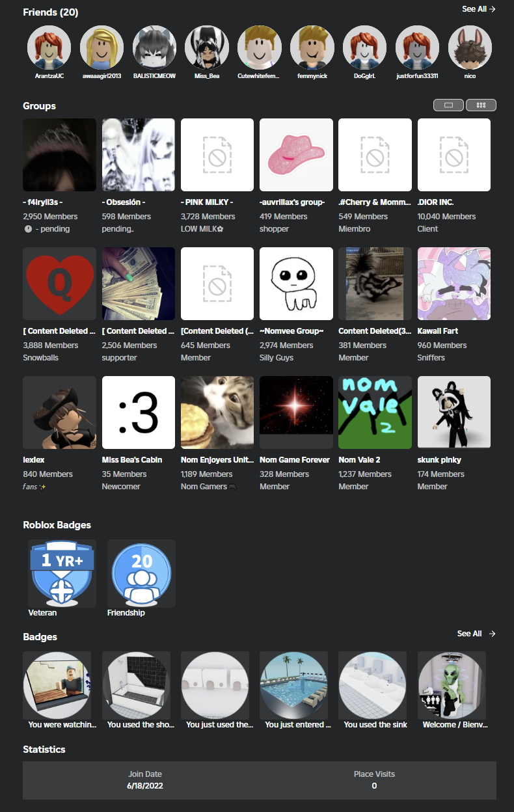
Task: Open the ~Nomvee Group~ thumbnail
Action: (296, 284)
